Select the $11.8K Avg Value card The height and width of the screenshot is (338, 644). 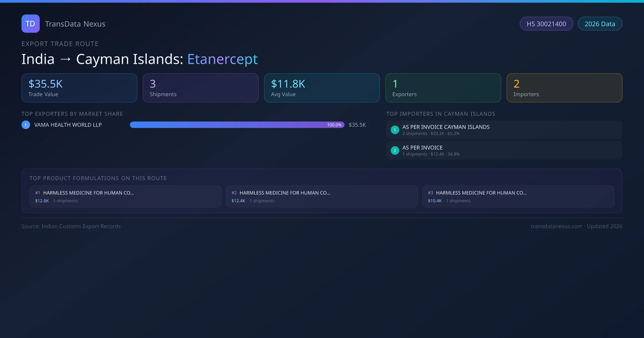pyautogui.click(x=322, y=88)
